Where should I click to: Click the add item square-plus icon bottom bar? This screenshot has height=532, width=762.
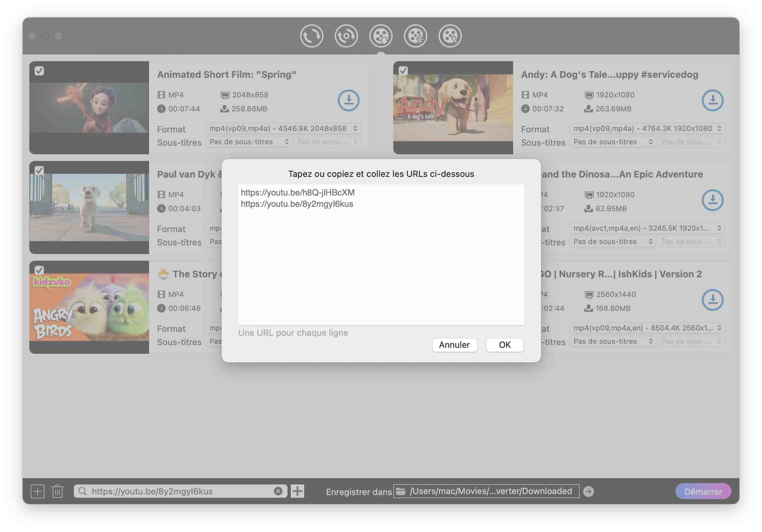tap(37, 491)
